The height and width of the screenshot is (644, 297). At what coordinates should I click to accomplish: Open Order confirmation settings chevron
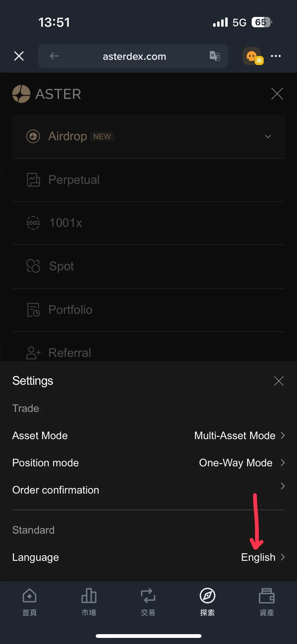coord(282,486)
